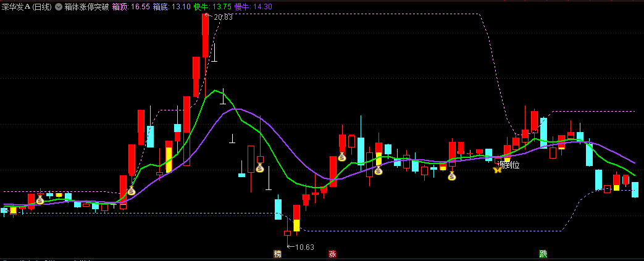Open the green 跌 event marker

tap(543, 254)
